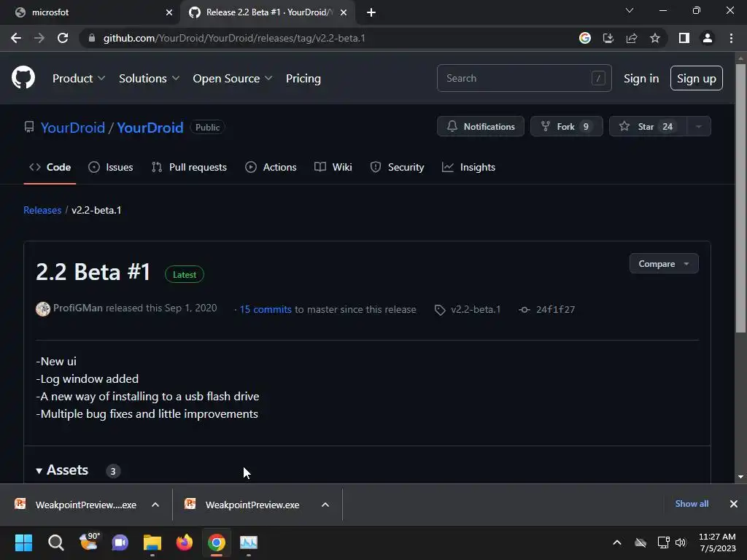The image size is (747, 560).
Task: Fork the repository with Fork button
Action: (x=567, y=127)
